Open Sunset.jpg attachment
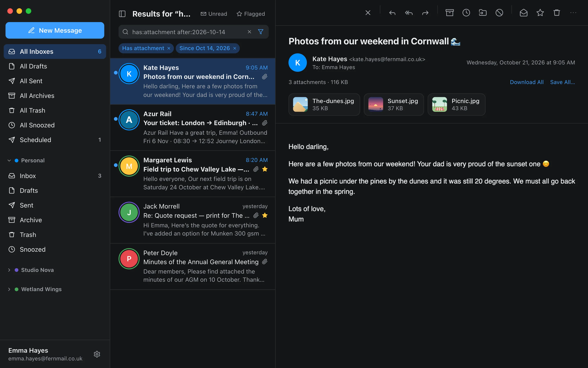The height and width of the screenshot is (368, 588). 394,104
